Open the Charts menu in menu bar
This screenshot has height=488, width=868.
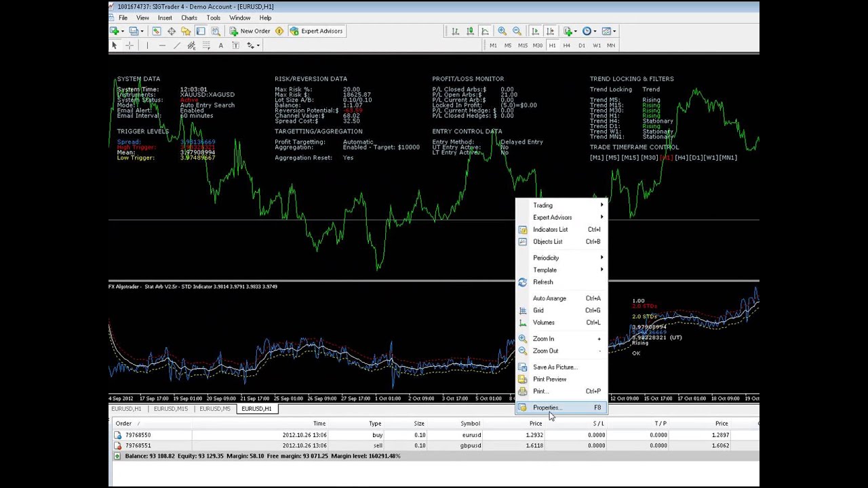(189, 18)
